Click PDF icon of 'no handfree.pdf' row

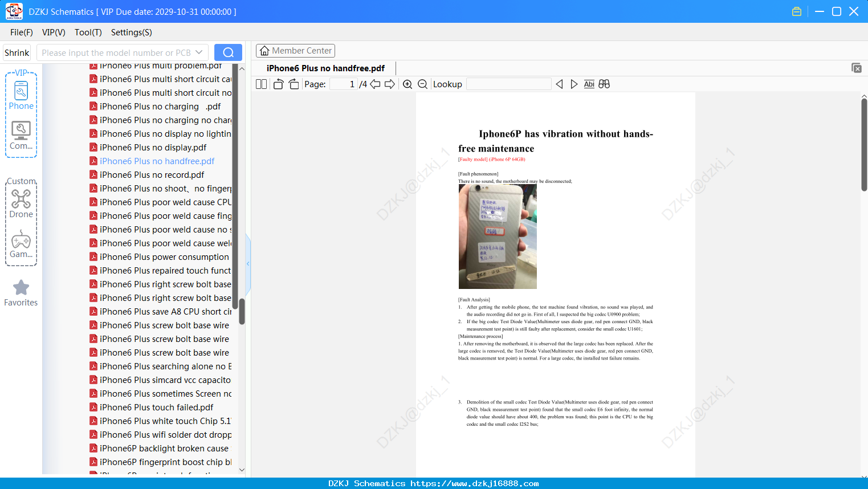point(93,161)
